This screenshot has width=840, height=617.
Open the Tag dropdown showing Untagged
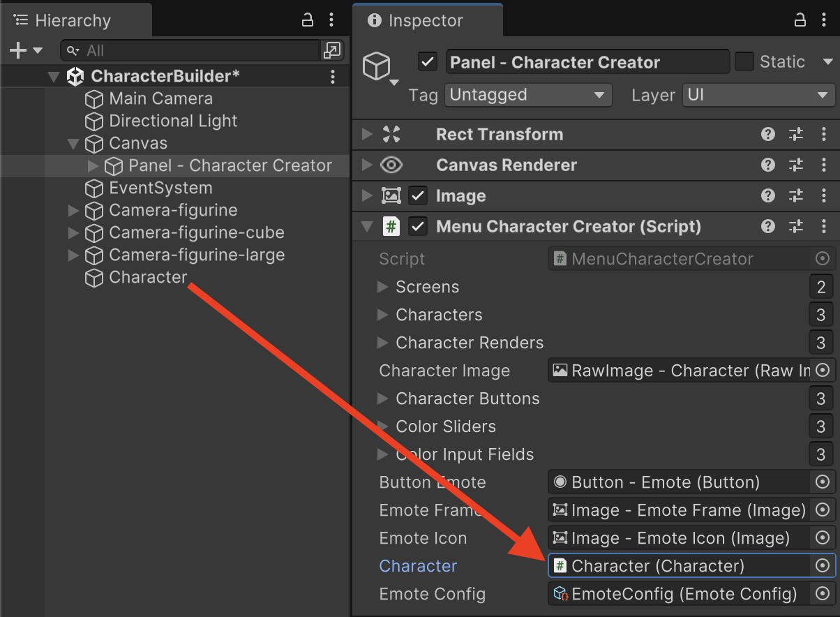coord(527,95)
